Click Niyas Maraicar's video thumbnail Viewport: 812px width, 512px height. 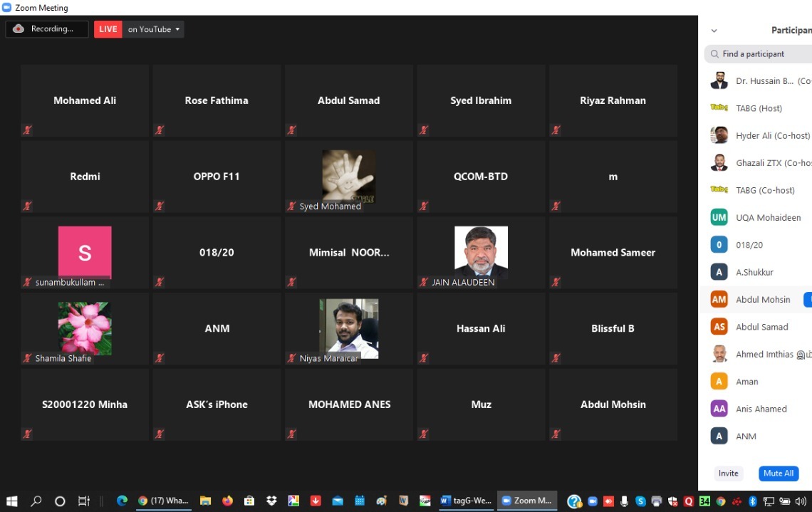(x=348, y=328)
